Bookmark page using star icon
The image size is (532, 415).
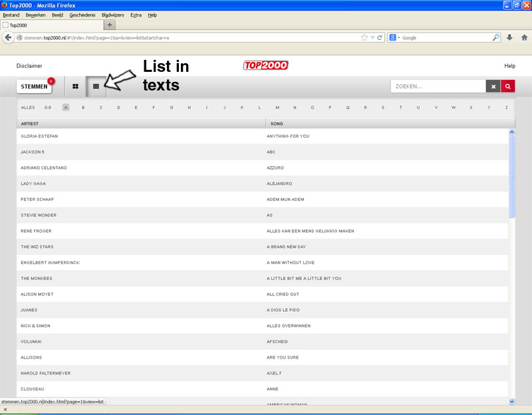364,38
